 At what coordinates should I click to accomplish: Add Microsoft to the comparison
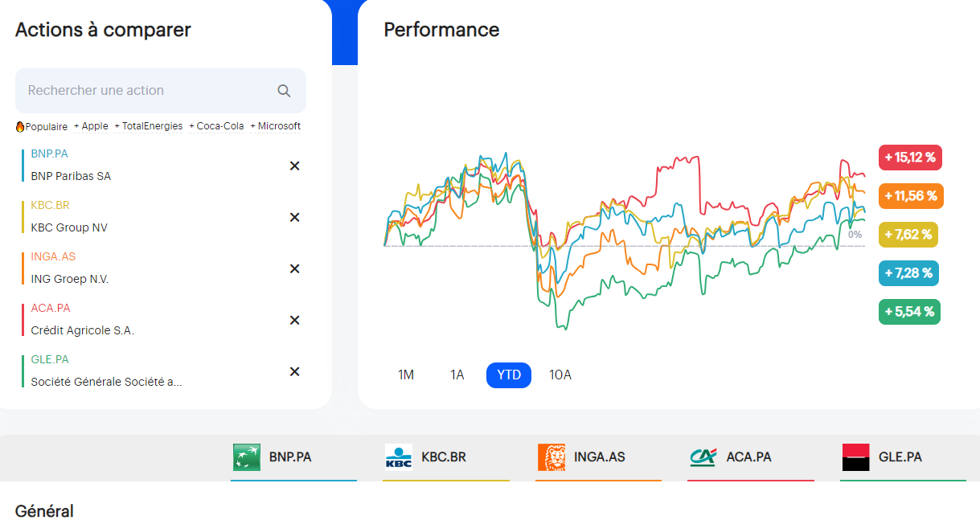pos(276,126)
